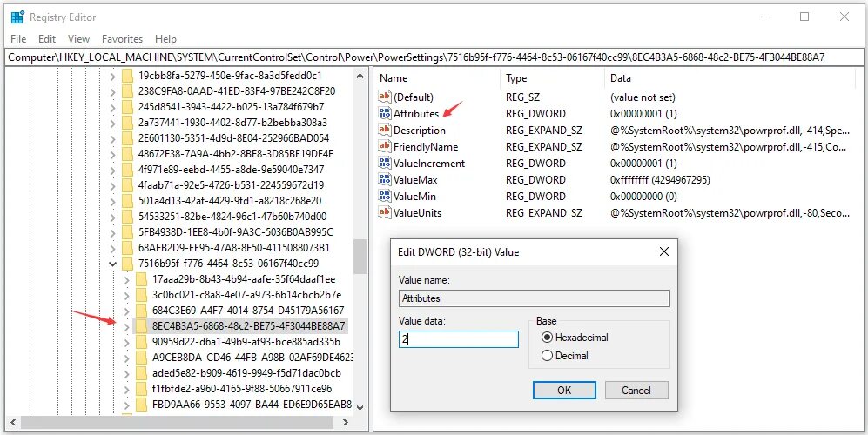Viewport: 868px width, 435px height.
Task: Expand the FBD9AA66-9553-4097 subkey
Action: click(127, 405)
